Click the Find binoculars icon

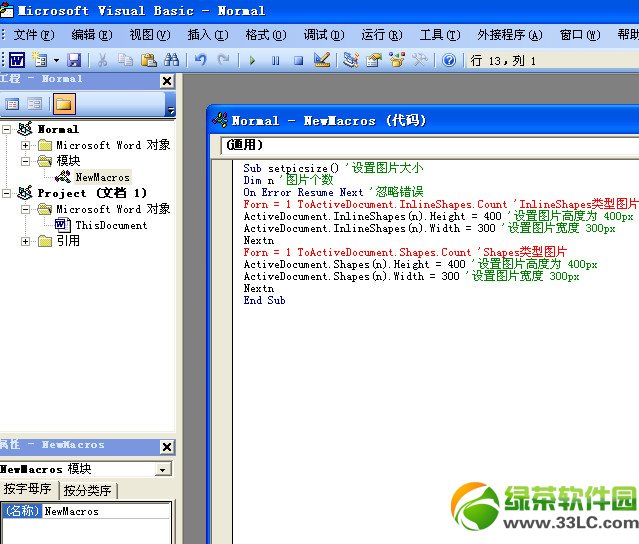[171, 60]
